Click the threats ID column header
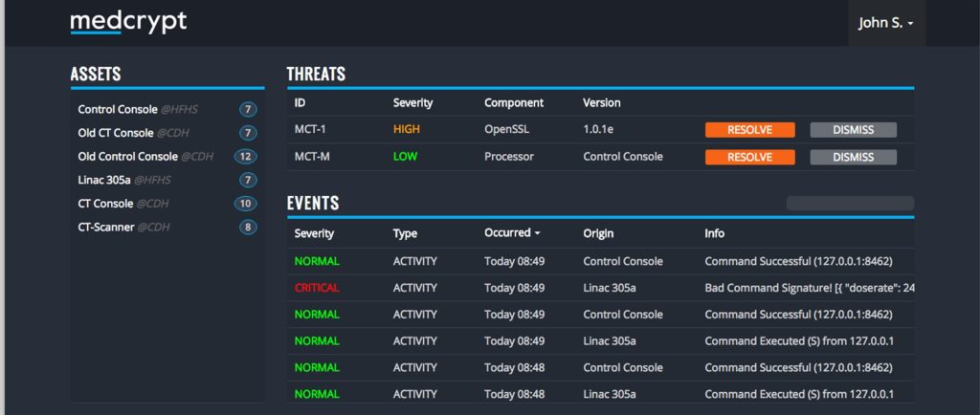 tap(300, 102)
